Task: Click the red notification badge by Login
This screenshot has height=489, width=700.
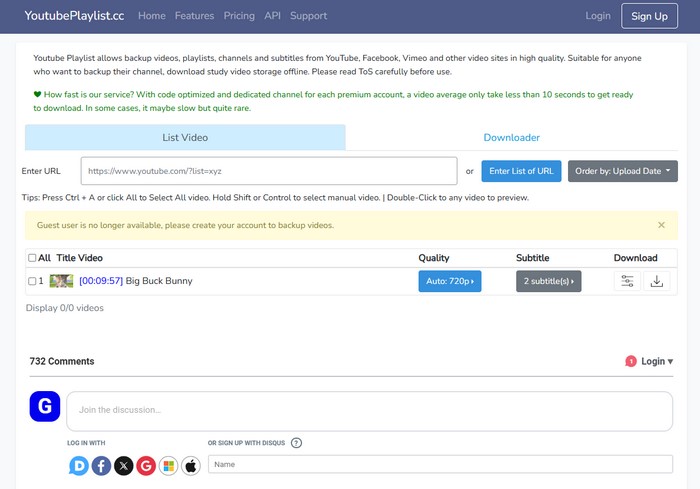Action: (630, 361)
